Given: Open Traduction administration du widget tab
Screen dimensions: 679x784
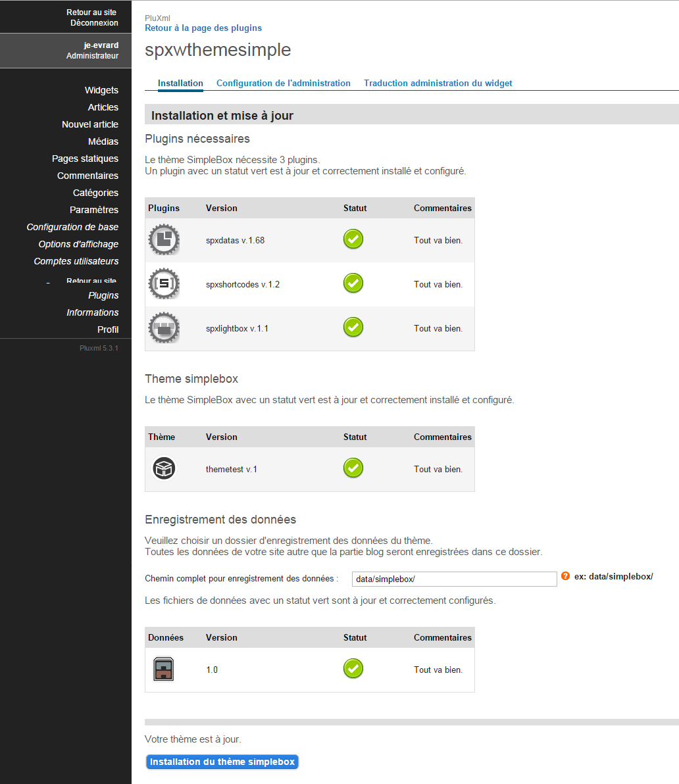Looking at the screenshot, I should coord(438,83).
